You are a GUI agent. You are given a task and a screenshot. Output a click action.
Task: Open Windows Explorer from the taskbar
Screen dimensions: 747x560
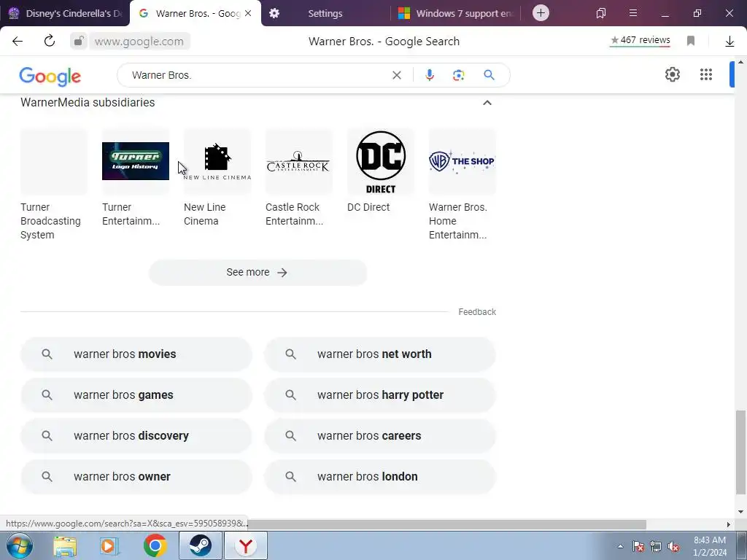[65, 546]
